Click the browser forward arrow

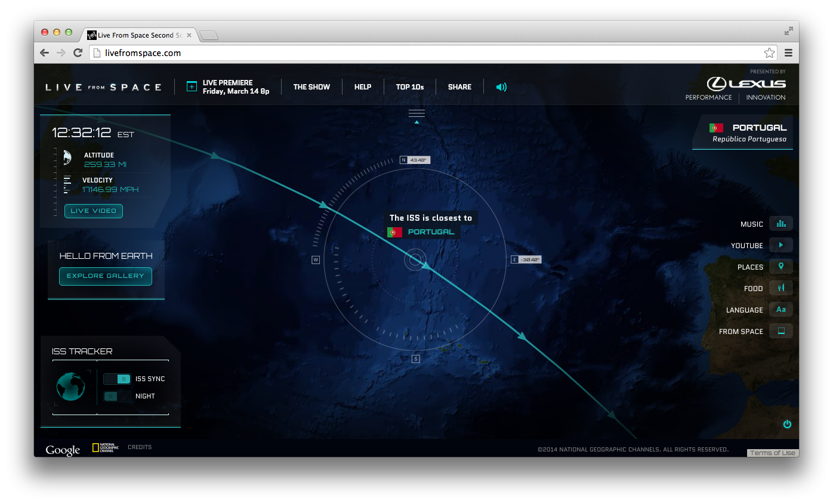tap(61, 53)
